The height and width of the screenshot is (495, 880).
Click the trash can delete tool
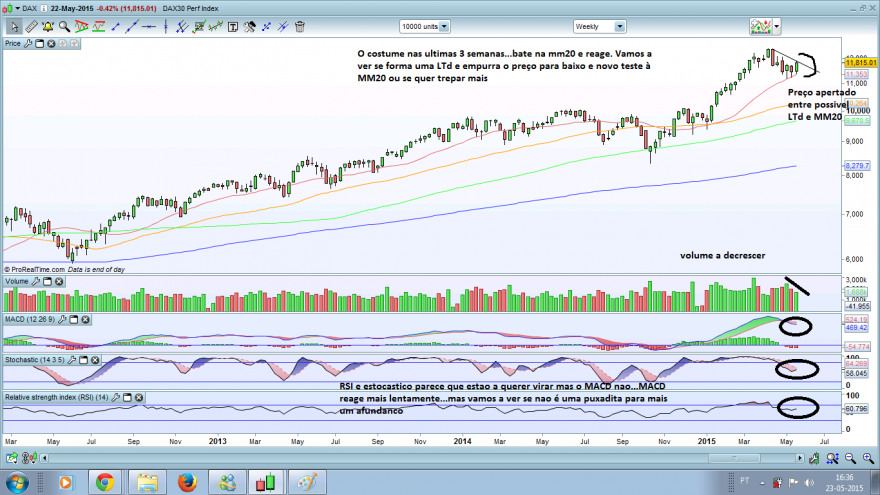pyautogui.click(x=300, y=26)
